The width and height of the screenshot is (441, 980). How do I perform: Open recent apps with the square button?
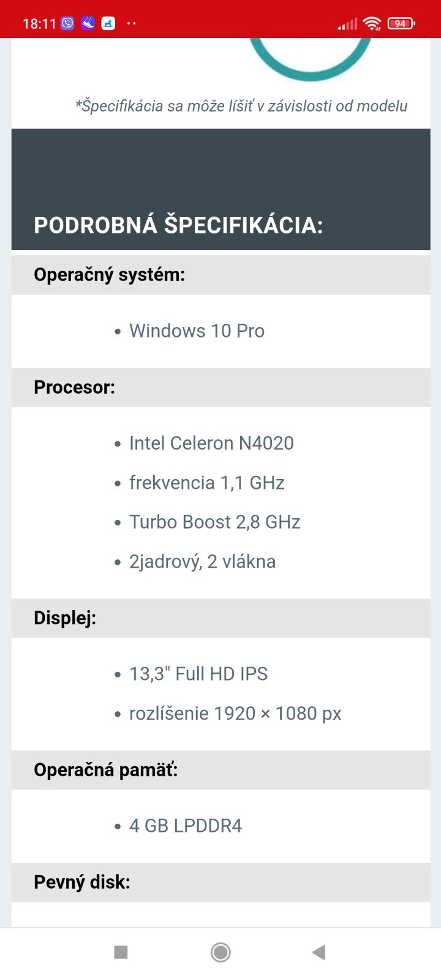121,952
